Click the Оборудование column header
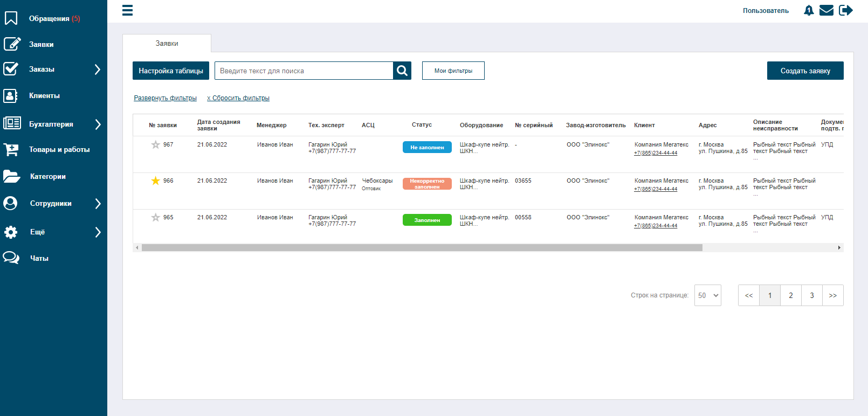 (481, 125)
